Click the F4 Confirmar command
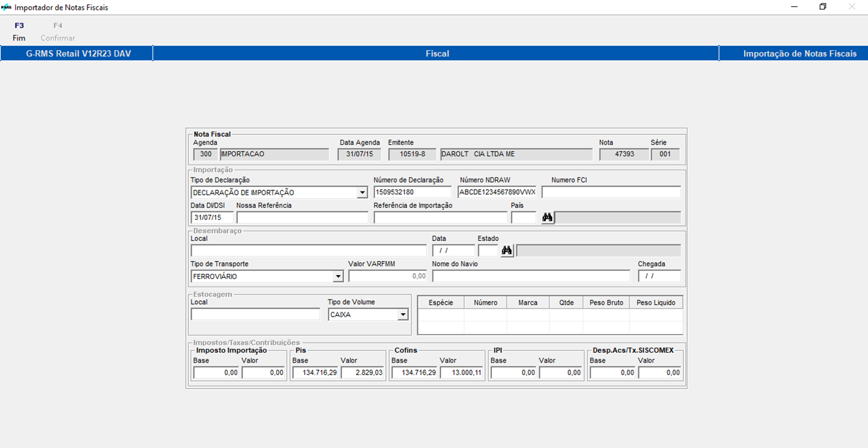 coord(58,31)
